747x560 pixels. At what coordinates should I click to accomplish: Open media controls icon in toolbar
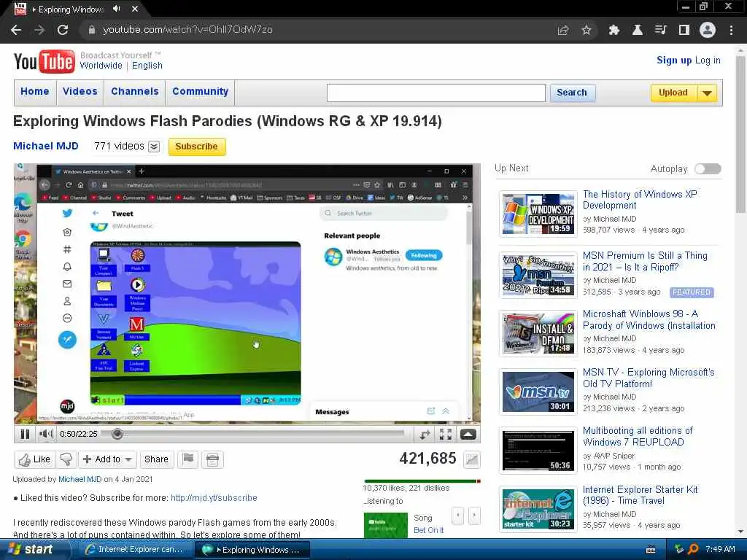660,30
